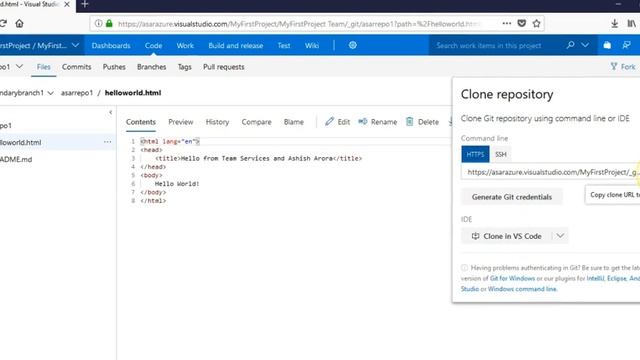Open the browser library icon
The height and width of the screenshot is (360, 640).
(x=631, y=24)
